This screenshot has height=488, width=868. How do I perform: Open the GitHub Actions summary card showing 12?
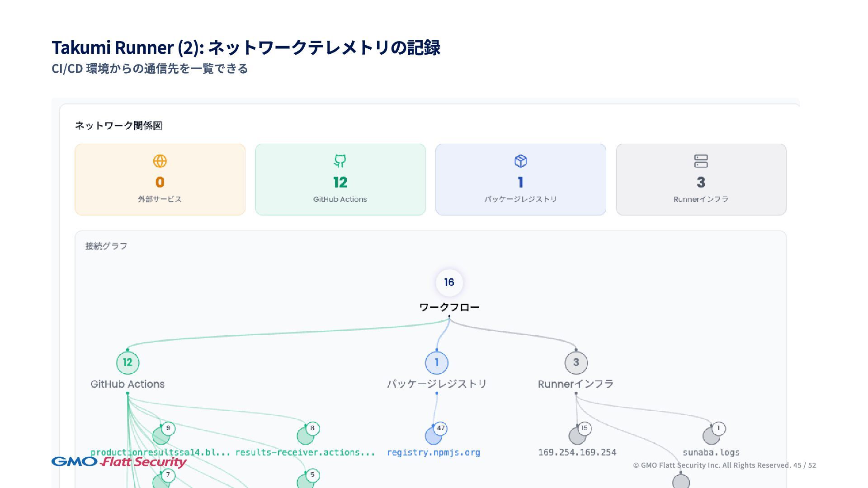click(x=340, y=179)
